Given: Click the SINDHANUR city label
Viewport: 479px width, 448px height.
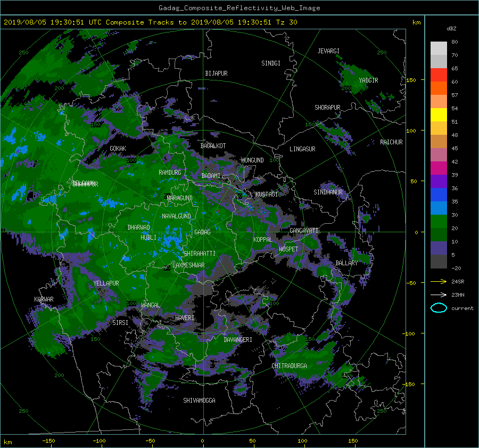Looking at the screenshot, I should [328, 192].
